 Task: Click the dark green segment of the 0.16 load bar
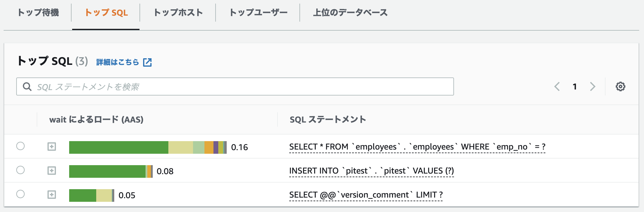(x=118, y=147)
